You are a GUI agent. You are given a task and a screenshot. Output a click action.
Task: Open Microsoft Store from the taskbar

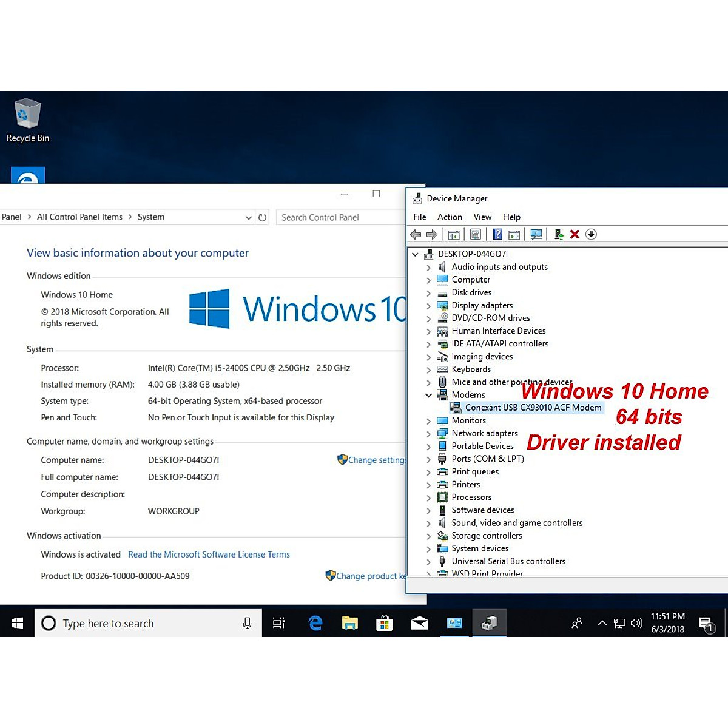click(x=384, y=623)
